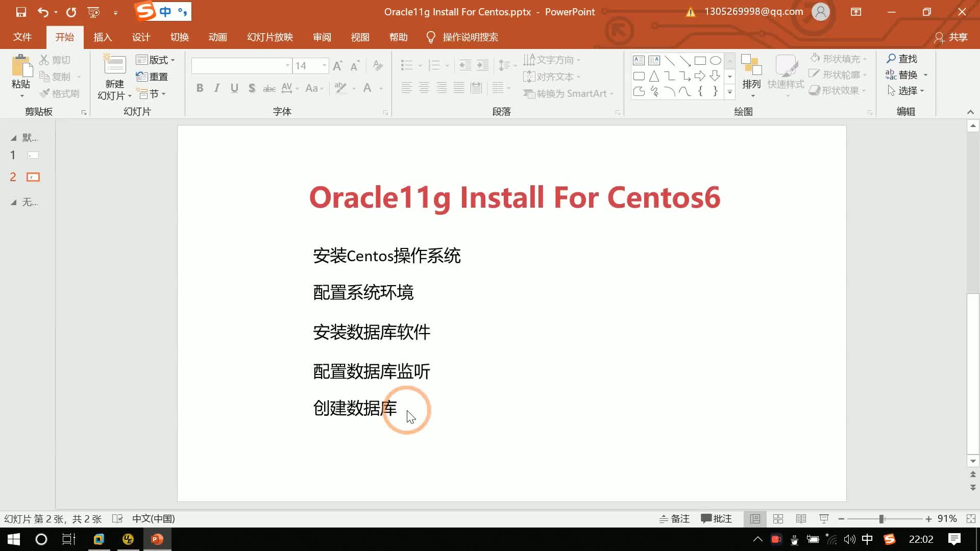Click the New Slide icon
The image size is (980, 551).
tap(114, 66)
